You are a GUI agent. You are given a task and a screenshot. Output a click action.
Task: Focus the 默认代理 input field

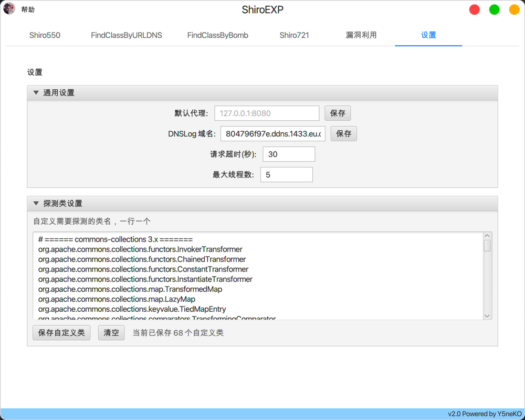coord(267,113)
